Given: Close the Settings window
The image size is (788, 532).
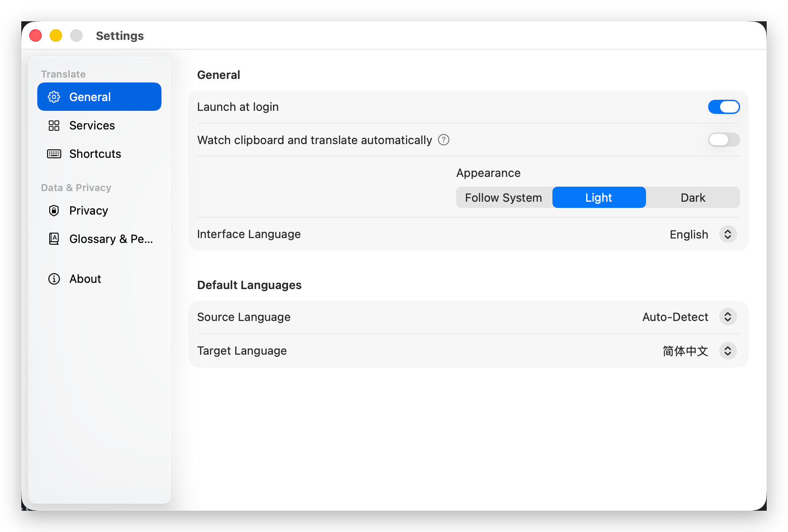Looking at the screenshot, I should (35, 35).
